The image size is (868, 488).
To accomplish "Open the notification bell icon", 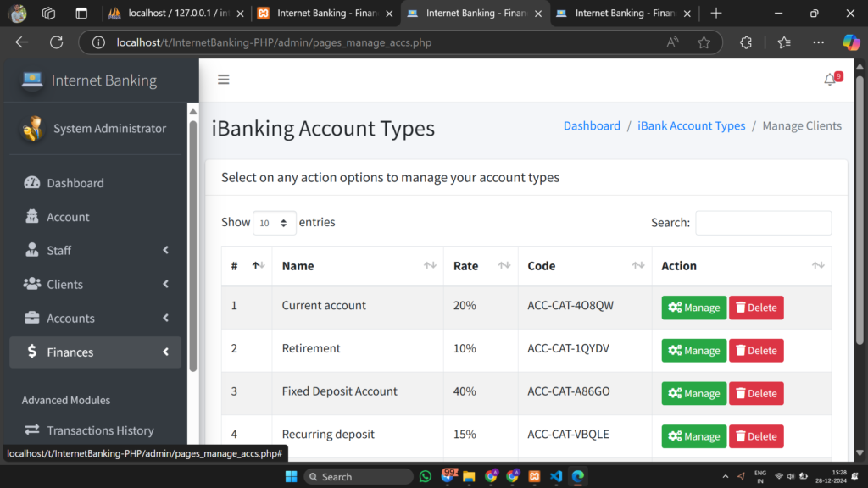I will [x=829, y=80].
